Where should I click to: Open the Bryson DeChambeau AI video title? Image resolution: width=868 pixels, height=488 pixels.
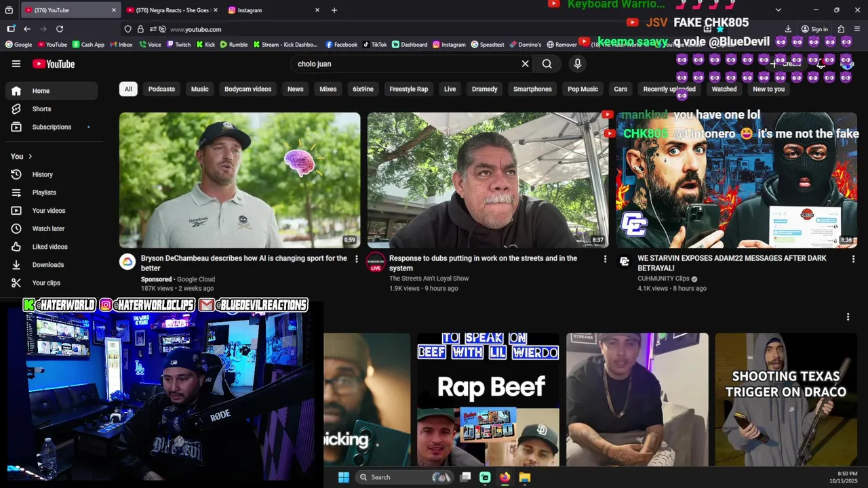point(243,263)
